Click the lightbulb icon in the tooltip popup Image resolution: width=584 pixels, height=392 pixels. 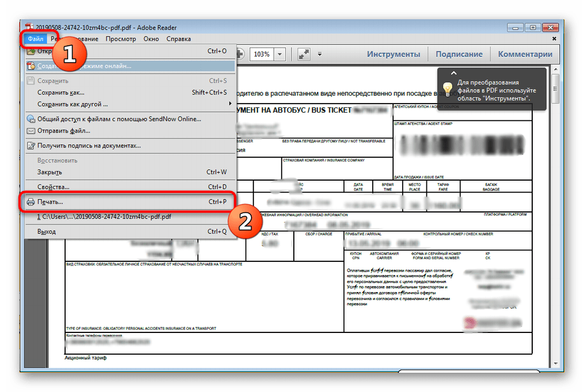[x=448, y=88]
